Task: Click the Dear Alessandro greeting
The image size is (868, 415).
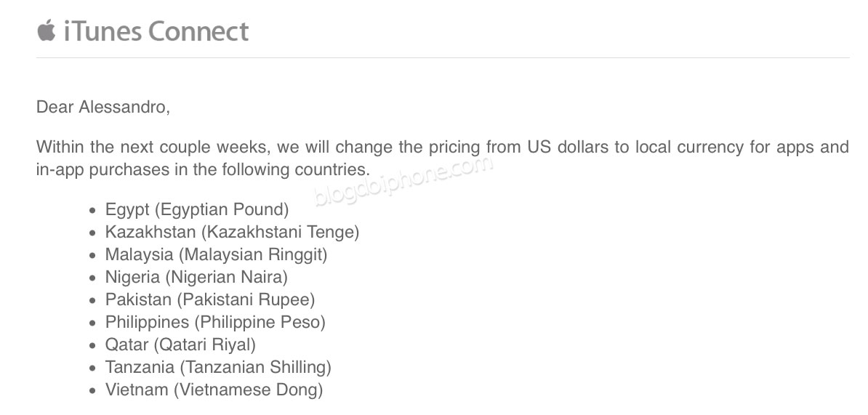Action: [103, 107]
